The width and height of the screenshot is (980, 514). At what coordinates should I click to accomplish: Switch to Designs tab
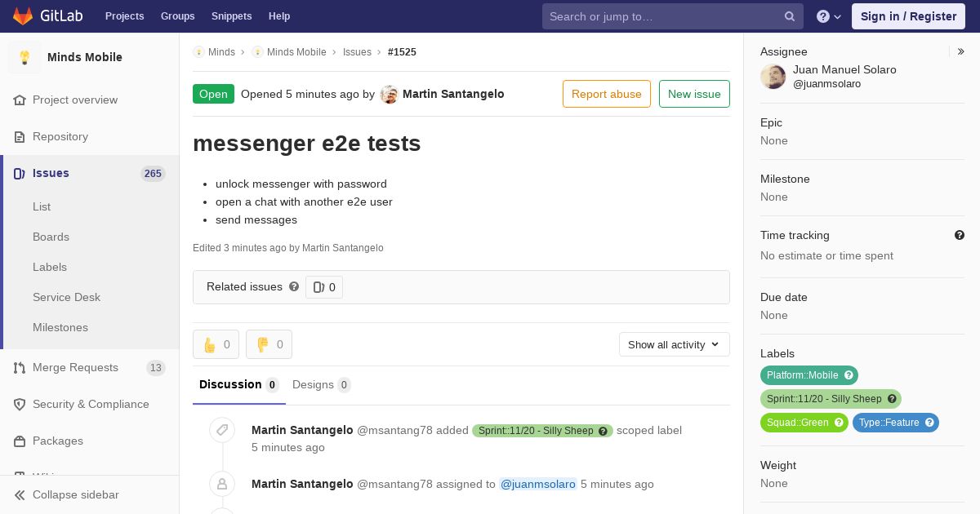point(321,384)
